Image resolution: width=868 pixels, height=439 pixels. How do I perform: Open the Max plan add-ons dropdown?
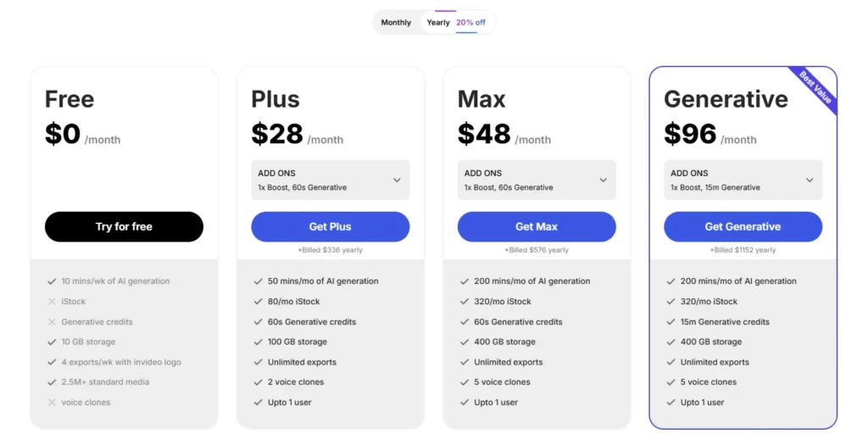pyautogui.click(x=603, y=180)
